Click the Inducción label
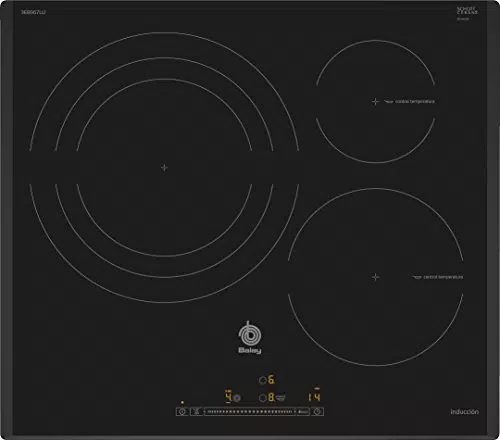 464,412
